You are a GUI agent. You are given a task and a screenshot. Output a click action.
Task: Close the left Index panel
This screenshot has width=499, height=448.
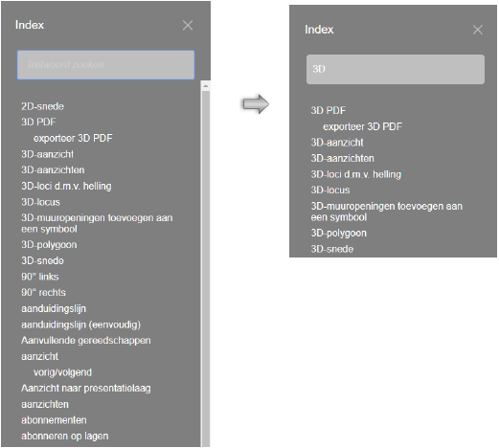pyautogui.click(x=188, y=25)
